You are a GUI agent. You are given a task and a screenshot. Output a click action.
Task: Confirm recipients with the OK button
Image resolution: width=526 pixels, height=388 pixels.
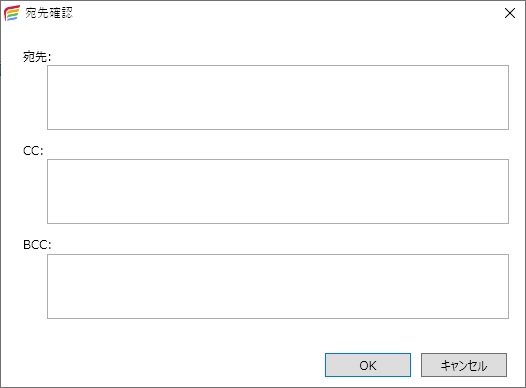tap(368, 365)
